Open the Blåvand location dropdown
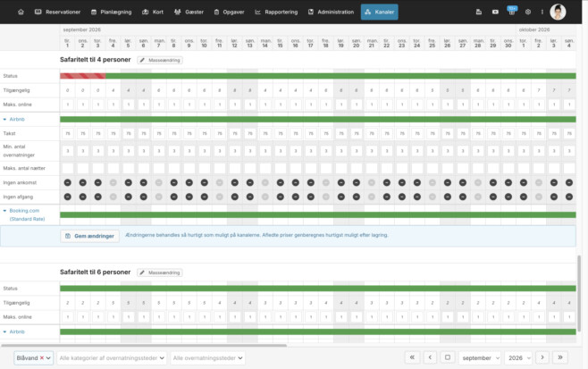This screenshot has height=369, width=588. pos(33,357)
